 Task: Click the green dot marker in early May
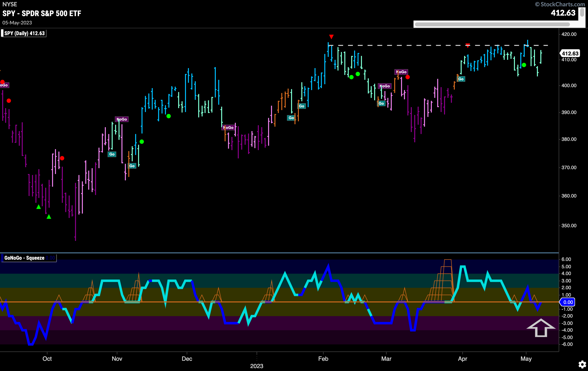pyautogui.click(x=524, y=65)
